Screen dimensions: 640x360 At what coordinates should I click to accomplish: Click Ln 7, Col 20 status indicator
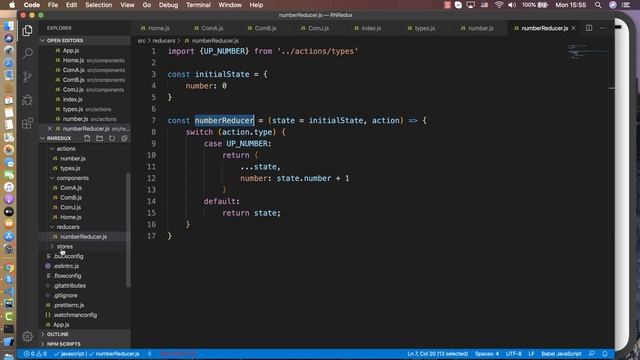pyautogui.click(x=437, y=354)
